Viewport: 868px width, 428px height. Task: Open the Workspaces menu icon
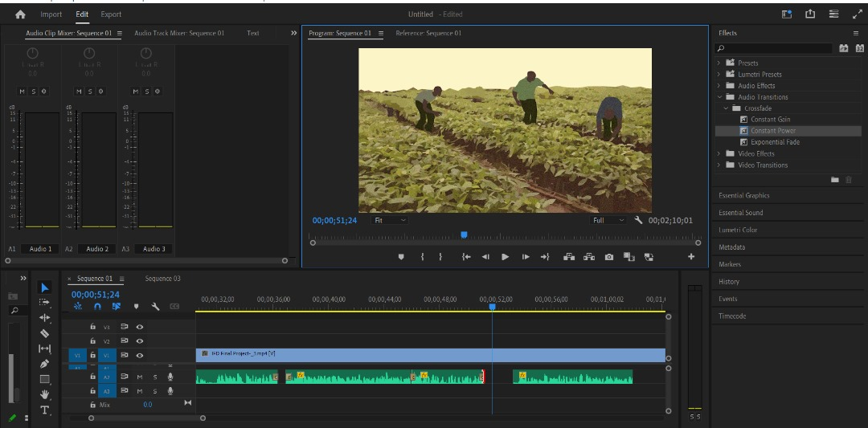click(x=833, y=14)
